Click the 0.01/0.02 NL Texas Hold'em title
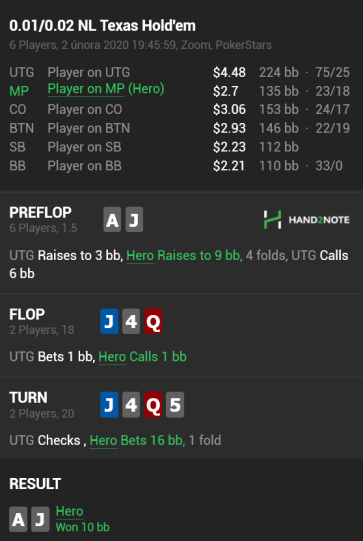363x541 pixels. [102, 26]
